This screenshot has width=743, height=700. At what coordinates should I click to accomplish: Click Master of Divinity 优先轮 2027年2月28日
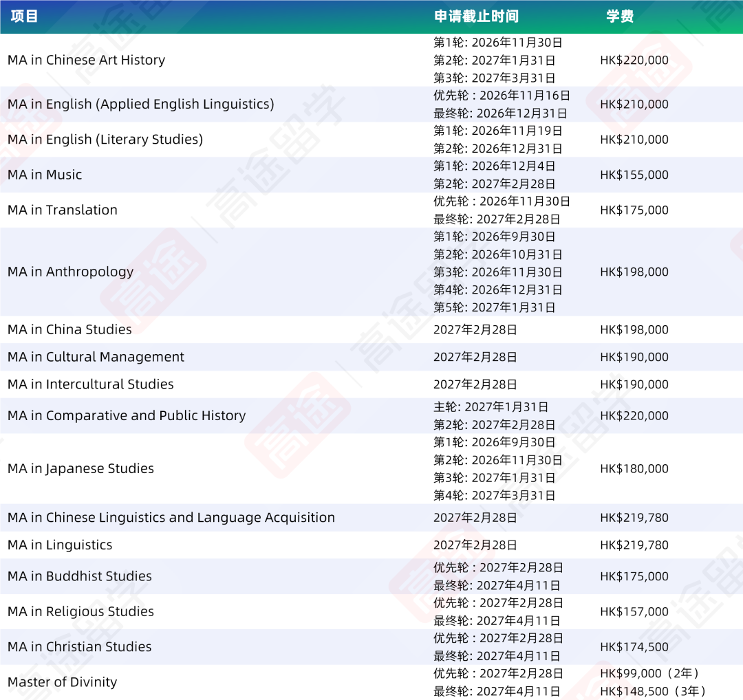point(498,673)
